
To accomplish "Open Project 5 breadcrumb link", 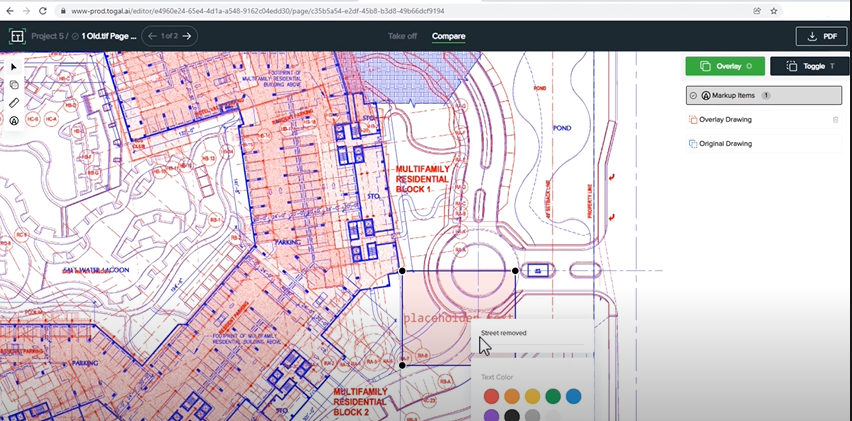I will [48, 36].
